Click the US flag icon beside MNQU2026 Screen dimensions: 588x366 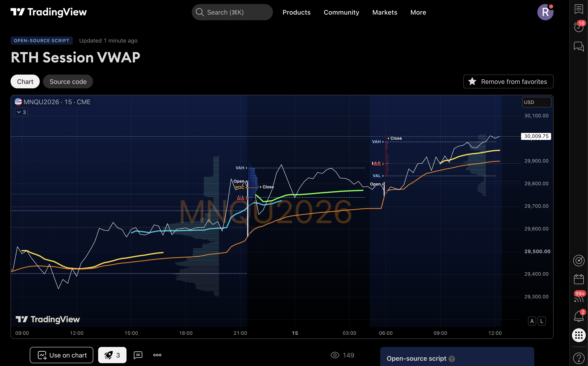click(18, 102)
